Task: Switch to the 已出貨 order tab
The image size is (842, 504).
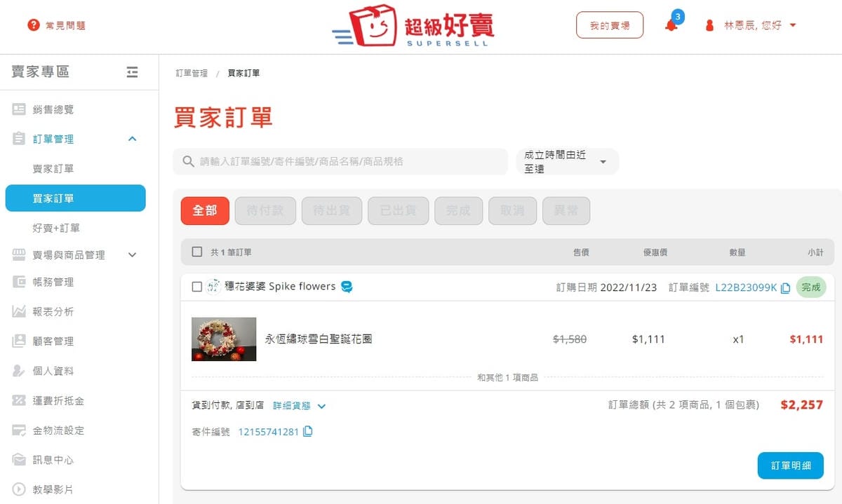Action: point(398,210)
